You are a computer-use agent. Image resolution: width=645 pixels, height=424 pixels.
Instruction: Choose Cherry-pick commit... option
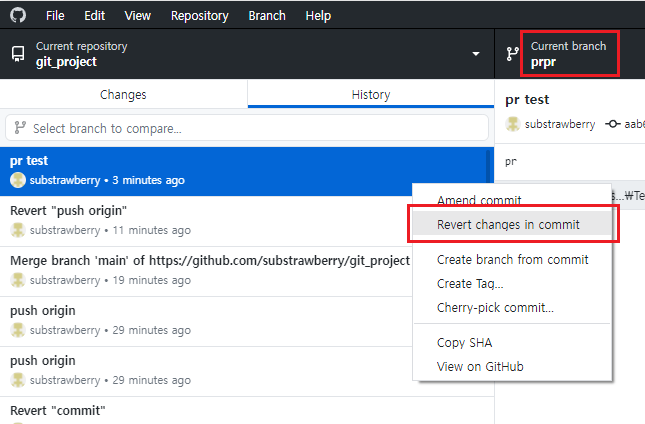coord(512,307)
